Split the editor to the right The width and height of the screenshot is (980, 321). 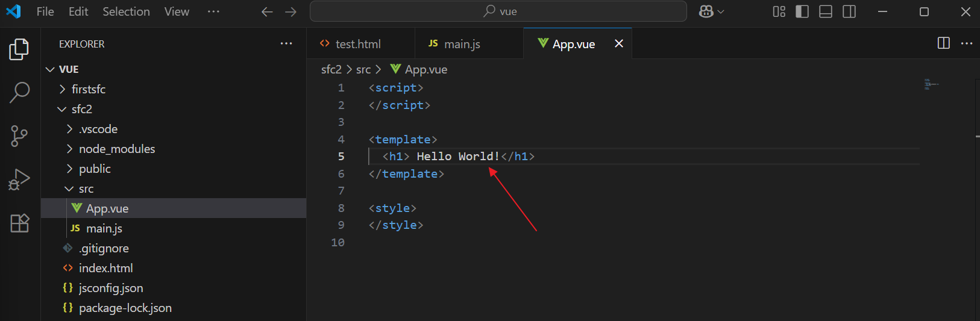(943, 43)
